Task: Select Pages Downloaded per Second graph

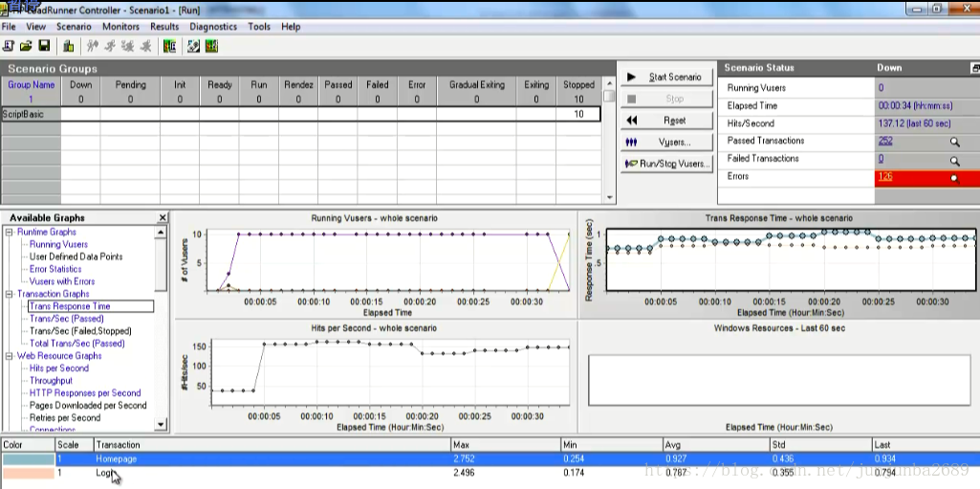Action: point(88,405)
